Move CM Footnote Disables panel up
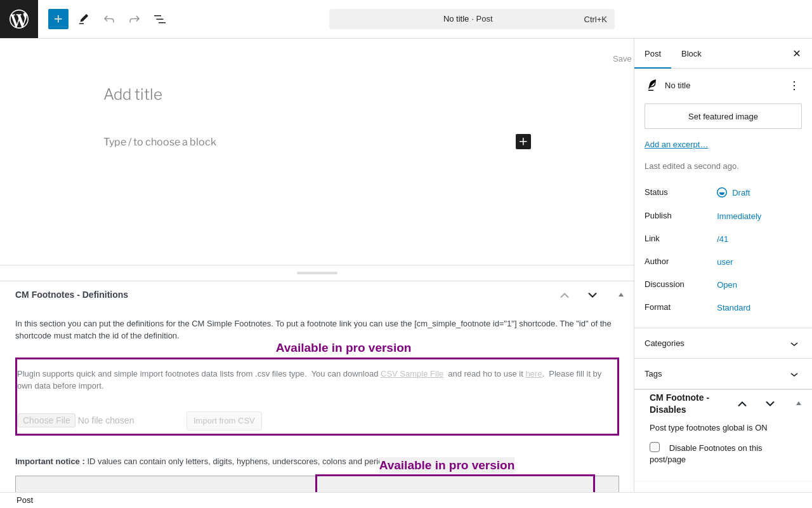 (742, 404)
